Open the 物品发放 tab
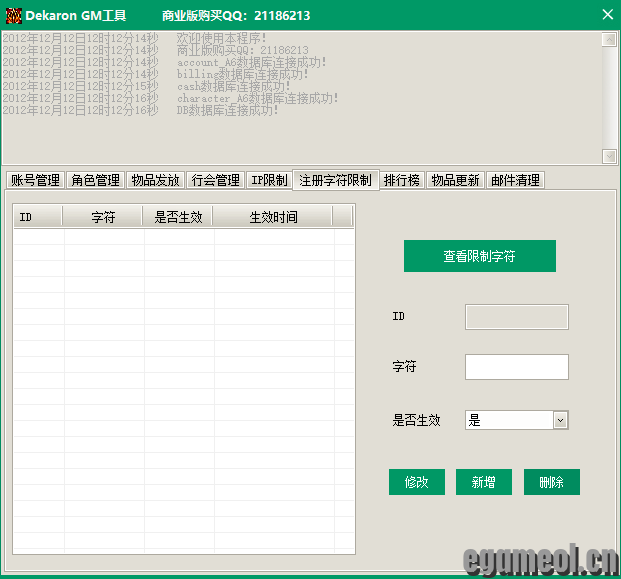 155,180
